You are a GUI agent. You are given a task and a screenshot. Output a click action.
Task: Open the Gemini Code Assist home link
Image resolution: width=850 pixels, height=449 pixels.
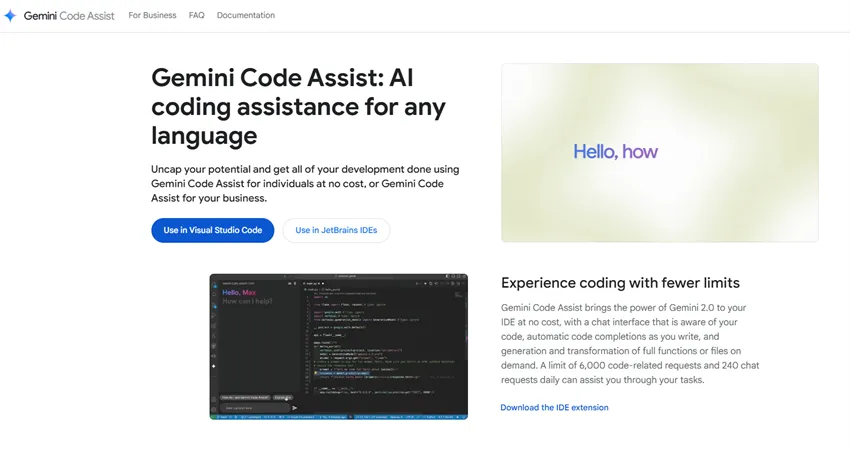click(x=69, y=16)
